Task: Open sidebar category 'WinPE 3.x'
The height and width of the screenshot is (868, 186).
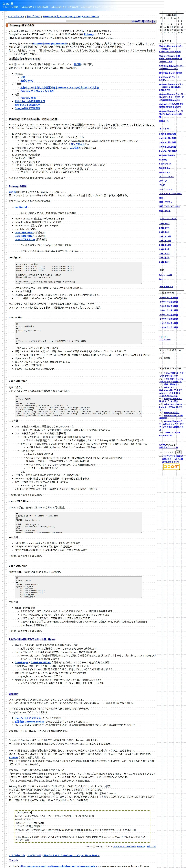Action: click(x=165, y=173)
